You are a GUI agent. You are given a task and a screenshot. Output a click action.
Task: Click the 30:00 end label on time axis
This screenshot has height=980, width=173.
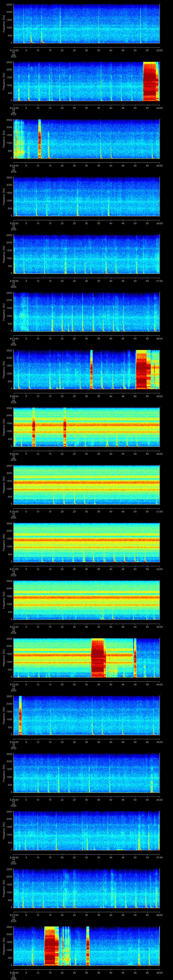click(x=159, y=454)
